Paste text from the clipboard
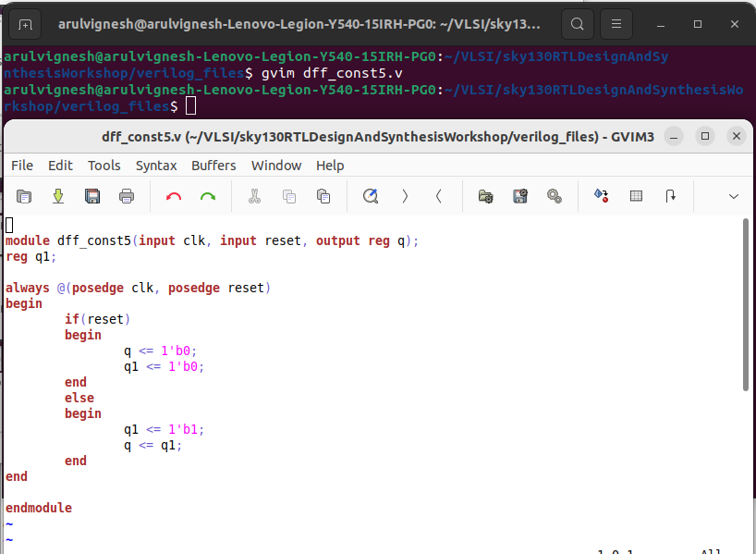The image size is (756, 554). [x=322, y=196]
